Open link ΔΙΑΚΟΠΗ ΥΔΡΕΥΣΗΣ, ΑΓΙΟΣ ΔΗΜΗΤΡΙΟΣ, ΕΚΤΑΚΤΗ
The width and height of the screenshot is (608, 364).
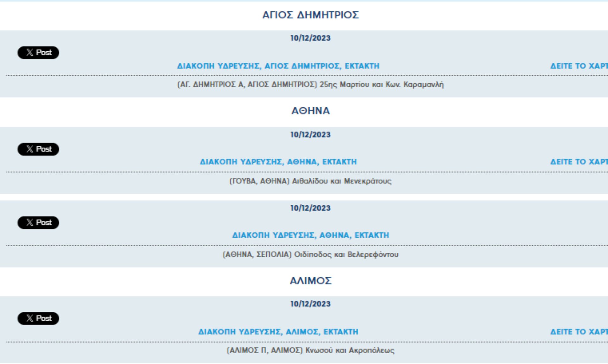[x=278, y=66]
